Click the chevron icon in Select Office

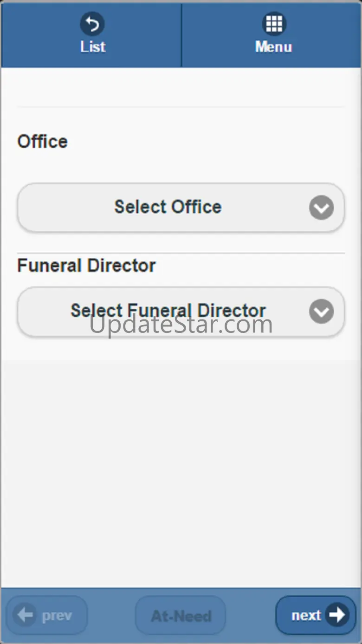(322, 208)
